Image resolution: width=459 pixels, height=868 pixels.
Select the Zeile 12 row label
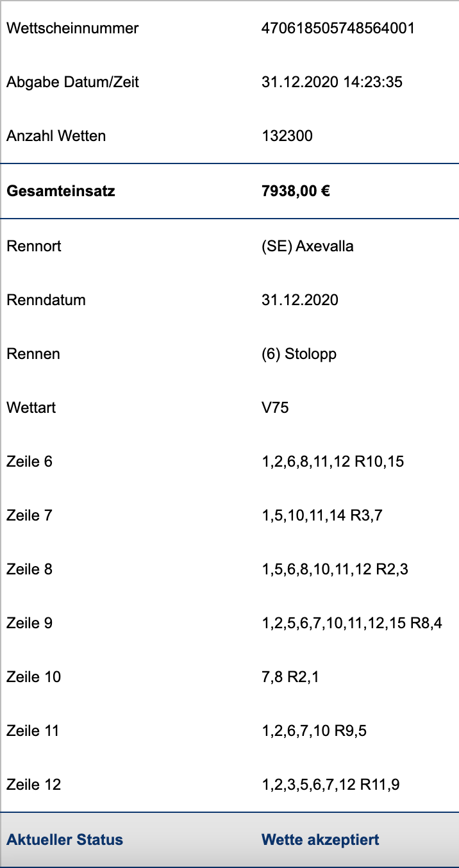tap(33, 785)
